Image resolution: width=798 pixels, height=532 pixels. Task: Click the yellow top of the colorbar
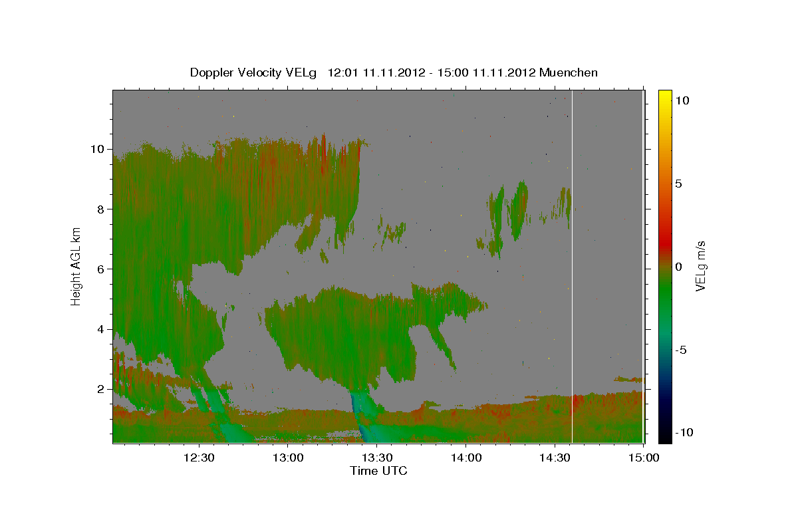[664, 96]
